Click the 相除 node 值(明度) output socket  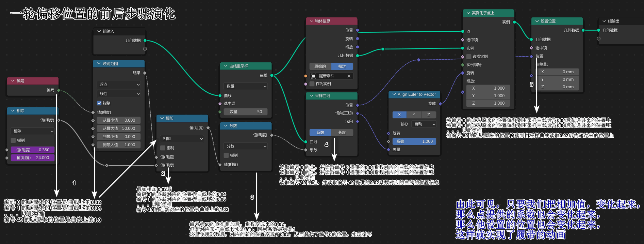click(59, 120)
